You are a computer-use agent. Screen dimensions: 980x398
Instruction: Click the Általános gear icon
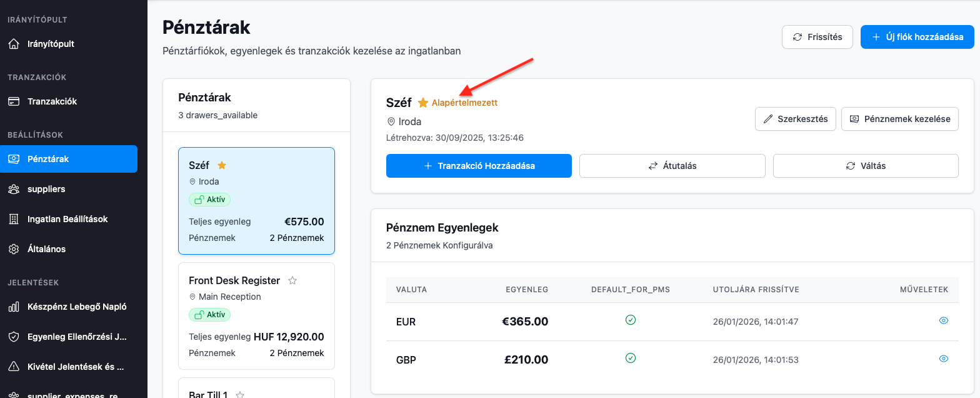coord(14,249)
